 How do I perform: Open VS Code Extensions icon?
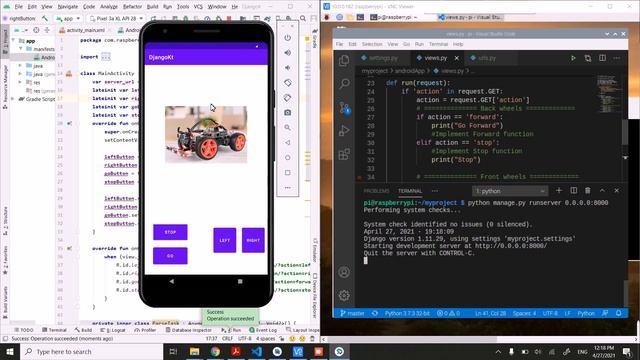344,154
